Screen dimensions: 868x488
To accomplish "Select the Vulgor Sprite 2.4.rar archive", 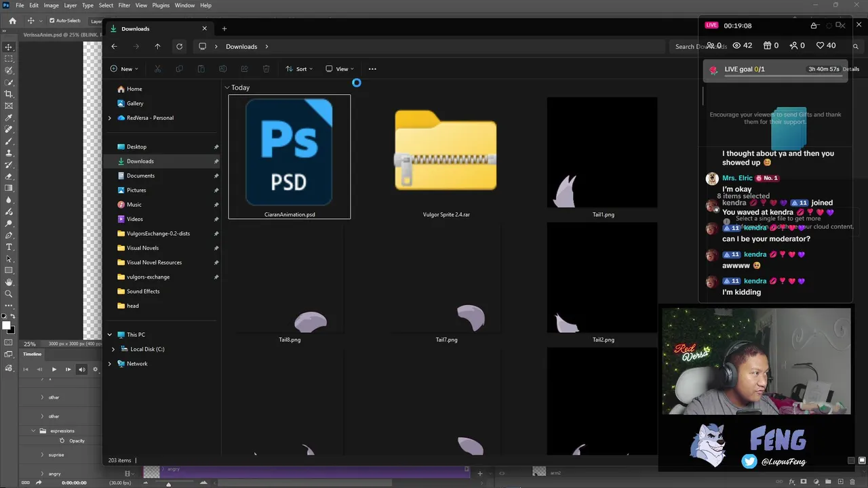I will 446,157.
